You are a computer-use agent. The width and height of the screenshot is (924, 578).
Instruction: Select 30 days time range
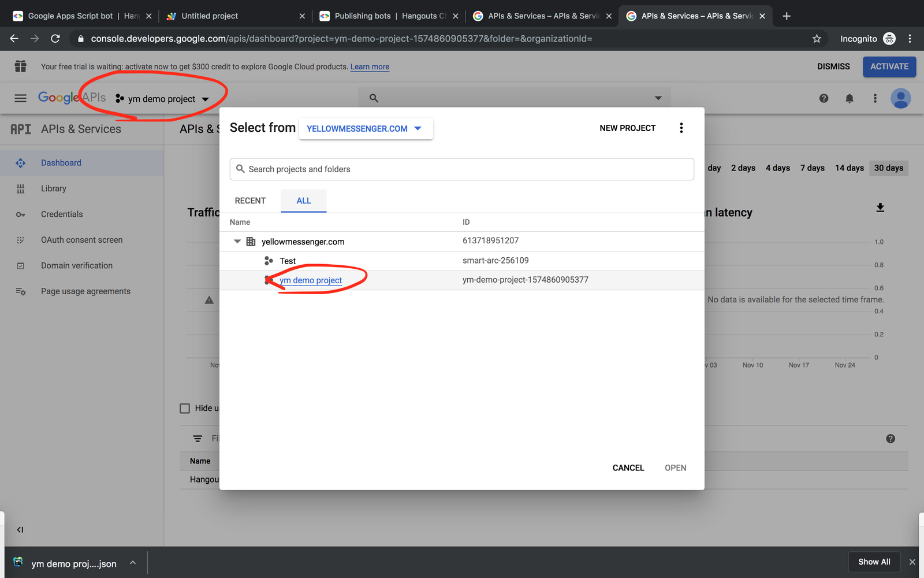889,168
